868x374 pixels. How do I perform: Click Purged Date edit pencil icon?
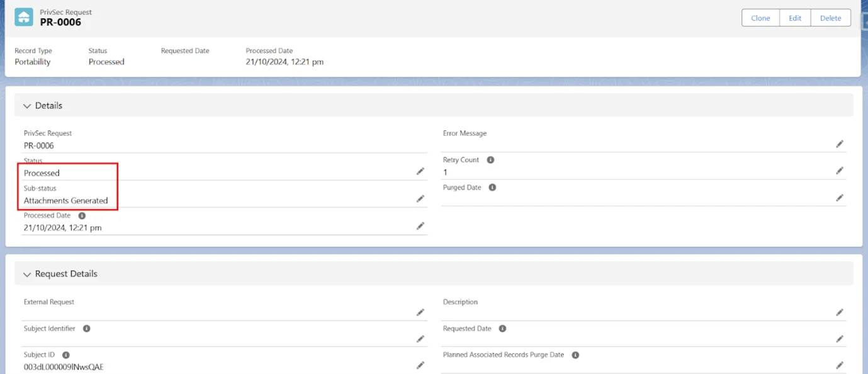tap(839, 198)
